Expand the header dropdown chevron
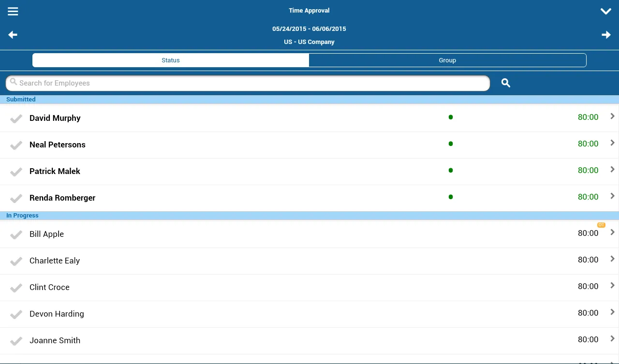619x364 pixels. 605,11
